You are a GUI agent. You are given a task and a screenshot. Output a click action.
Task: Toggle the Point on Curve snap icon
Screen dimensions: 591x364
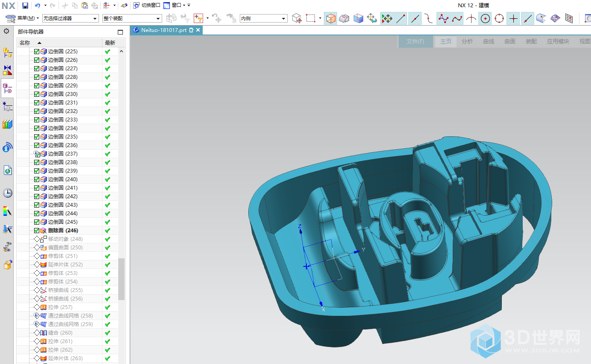[x=527, y=18]
